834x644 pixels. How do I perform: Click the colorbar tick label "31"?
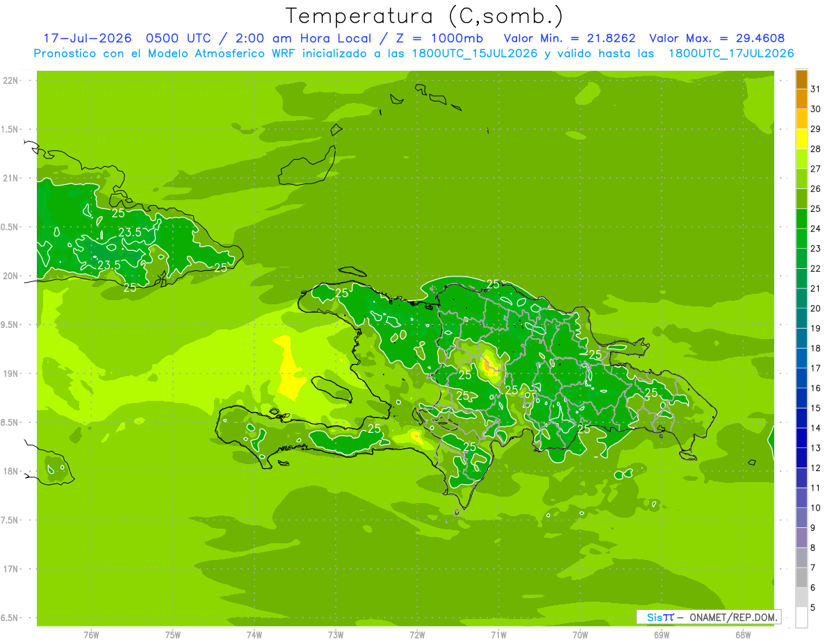tap(815, 89)
